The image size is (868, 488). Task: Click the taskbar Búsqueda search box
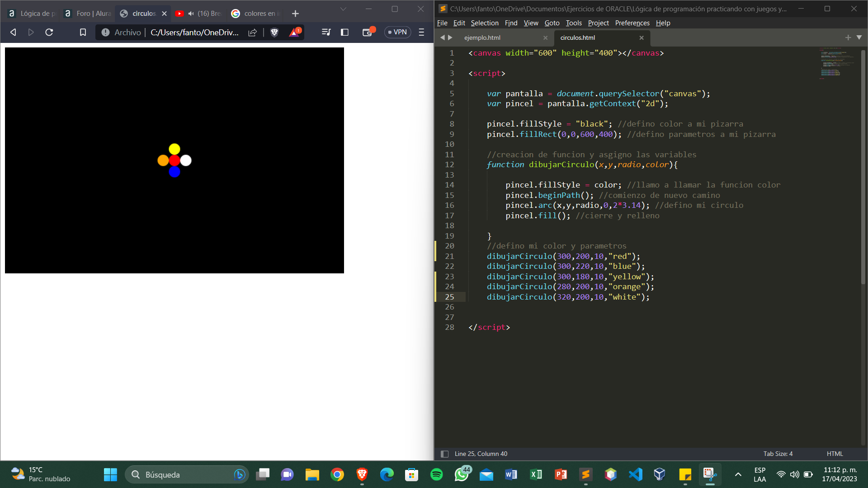point(187,474)
